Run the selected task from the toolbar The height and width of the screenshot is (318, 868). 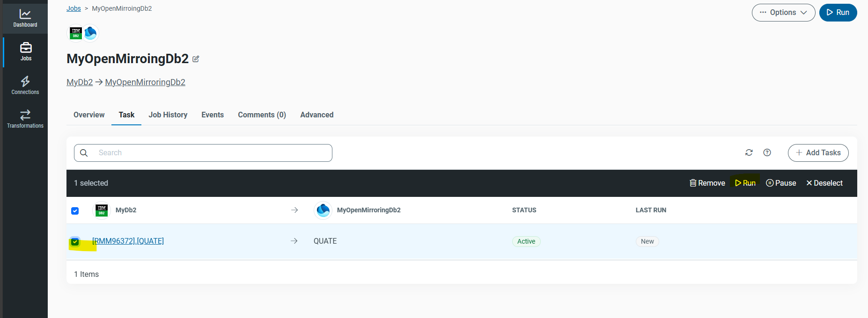745,183
